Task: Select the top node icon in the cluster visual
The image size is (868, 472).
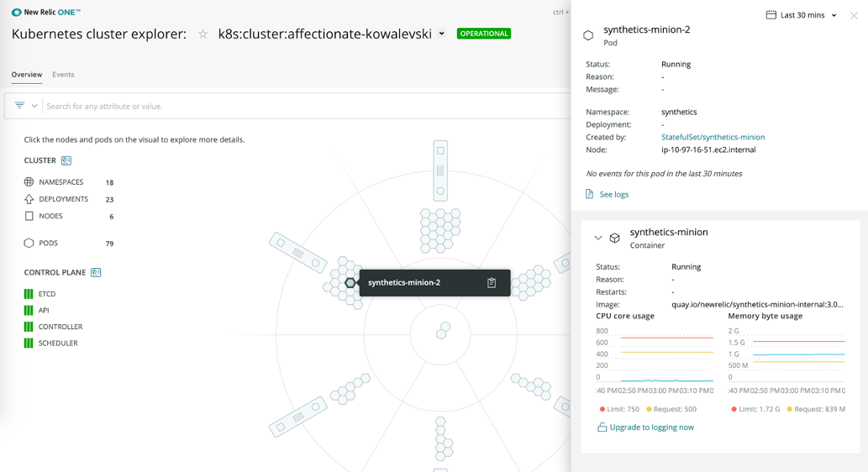Action: (x=440, y=170)
